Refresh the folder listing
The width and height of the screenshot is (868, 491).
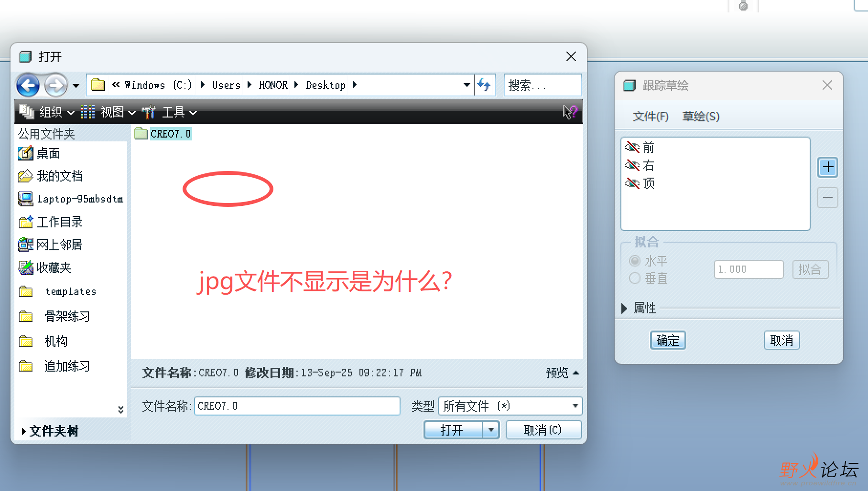coord(484,85)
